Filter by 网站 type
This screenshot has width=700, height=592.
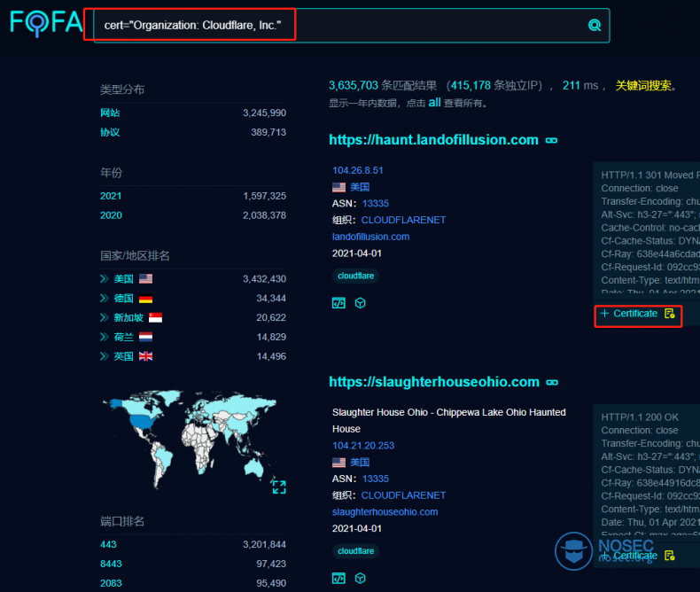coord(110,113)
